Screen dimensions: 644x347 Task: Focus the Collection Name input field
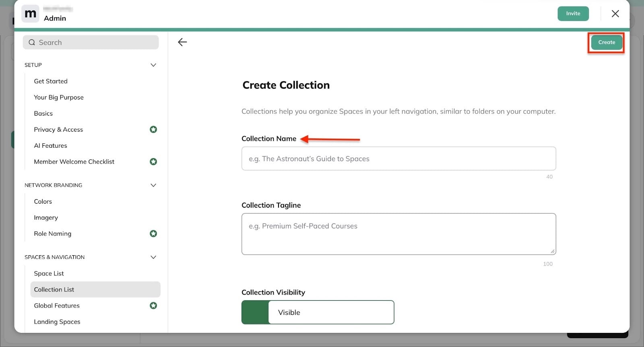(398, 159)
